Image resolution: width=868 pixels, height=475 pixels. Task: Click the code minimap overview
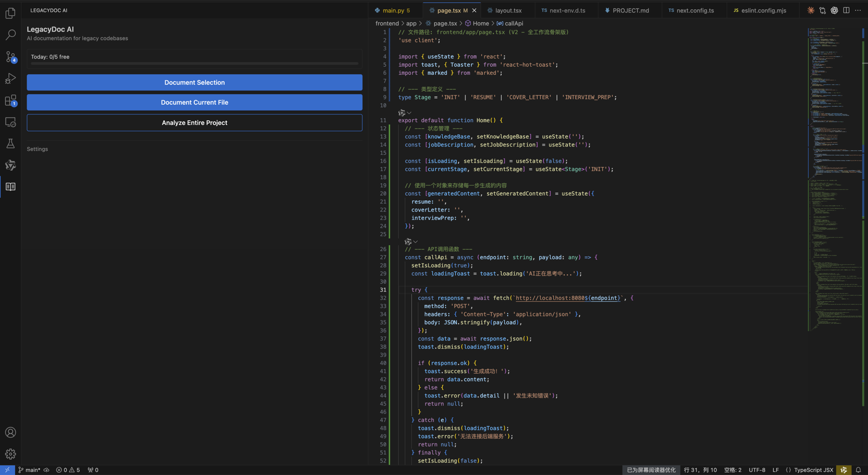834,179
